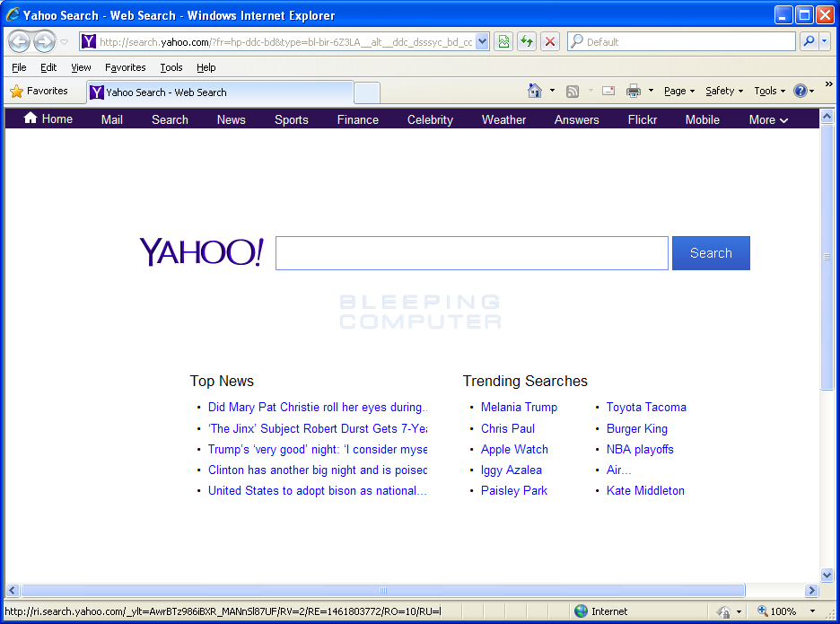Open News in Yahoo navigation bar
The height and width of the screenshot is (624, 840).
point(231,119)
